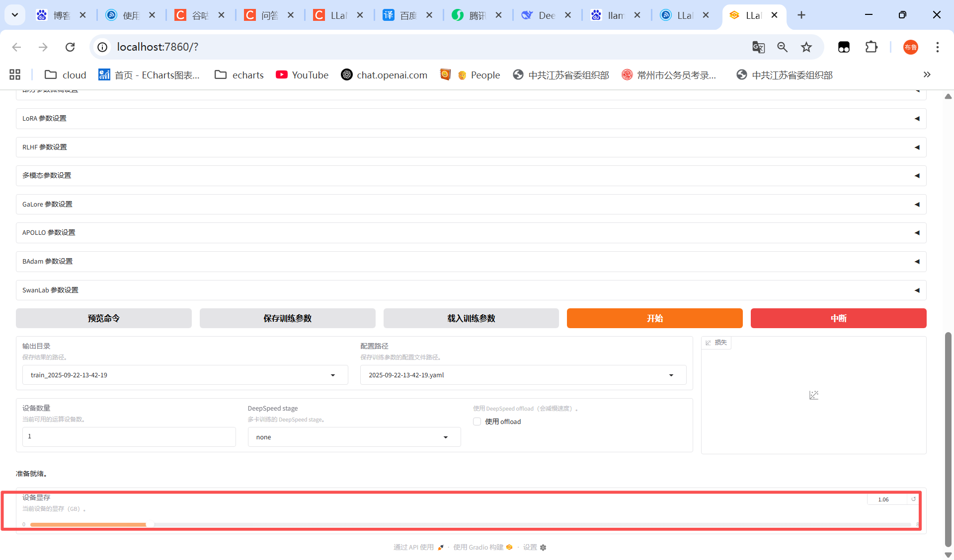This screenshot has width=954, height=560.
Task: Click the 设备显存 slider bar
Action: 467,524
